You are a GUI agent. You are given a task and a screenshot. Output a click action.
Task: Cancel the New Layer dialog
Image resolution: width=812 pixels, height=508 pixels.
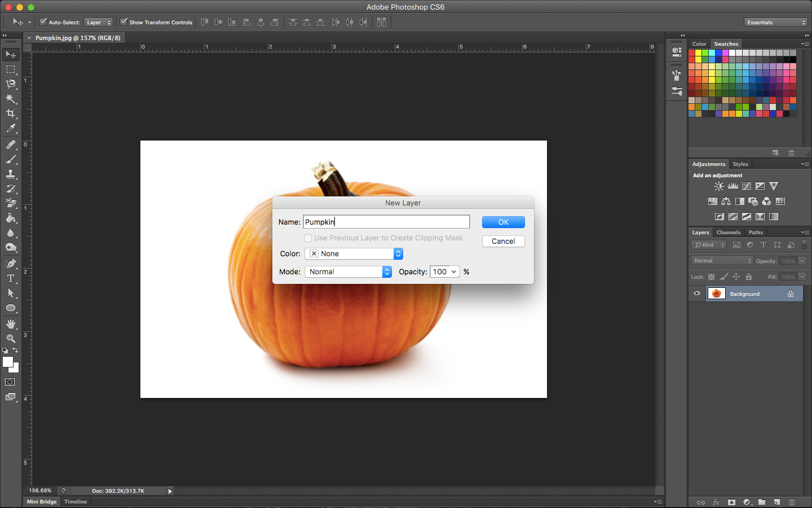[x=503, y=241]
